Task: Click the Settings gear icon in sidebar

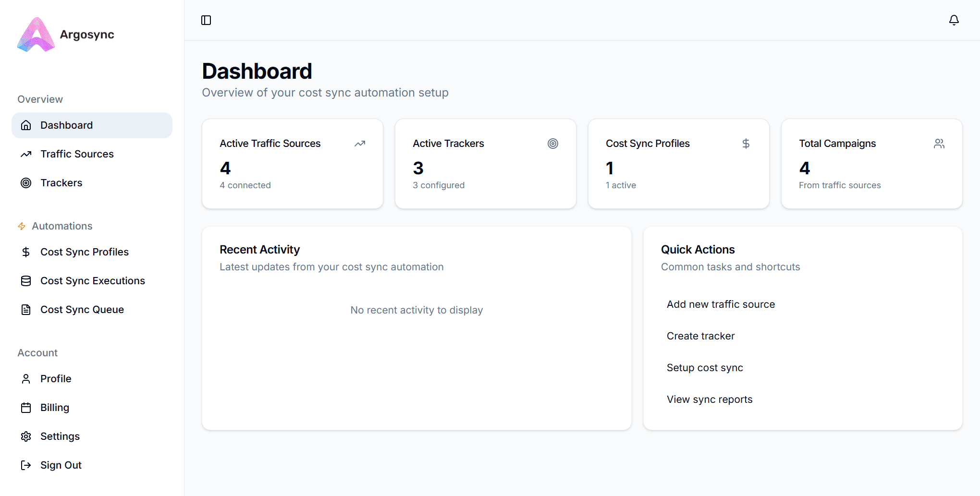Action: pyautogui.click(x=26, y=436)
